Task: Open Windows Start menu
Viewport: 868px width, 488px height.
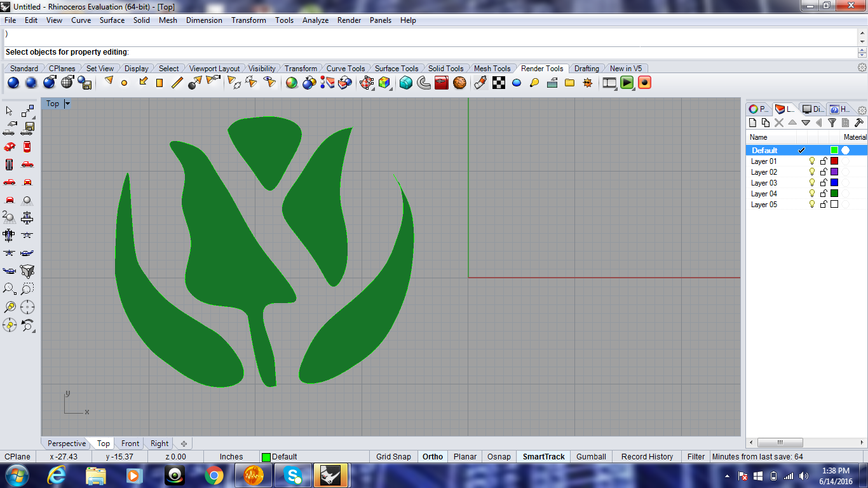Action: pos(16,475)
